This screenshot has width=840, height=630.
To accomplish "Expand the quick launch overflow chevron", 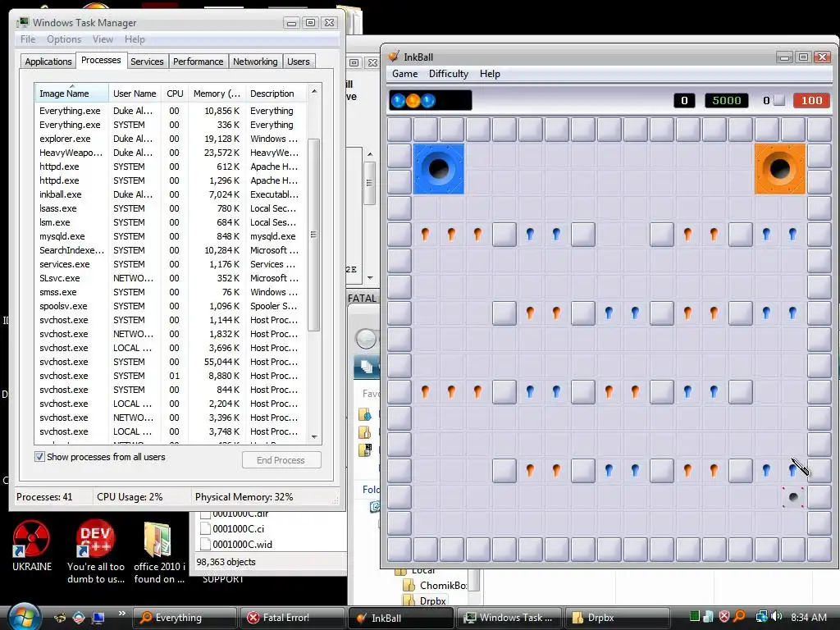I will pyautogui.click(x=121, y=614).
